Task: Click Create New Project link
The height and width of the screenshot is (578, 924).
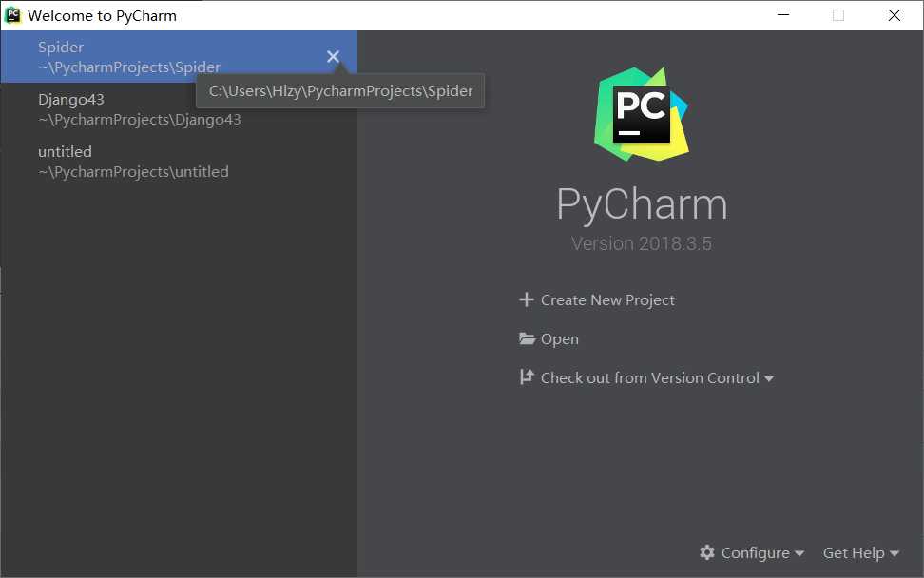Action: pos(607,299)
